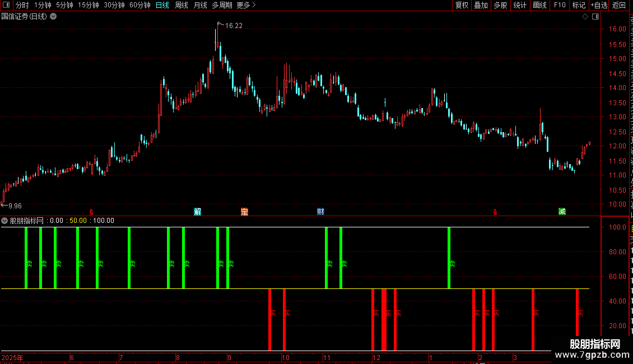633x364 pixels.
Task: Click the 解 event marker icon
Action: [x=197, y=212]
